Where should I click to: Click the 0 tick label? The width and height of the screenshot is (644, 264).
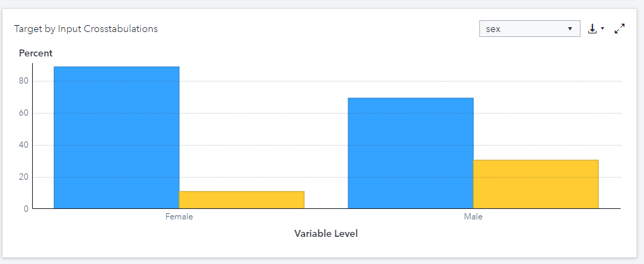coord(27,209)
